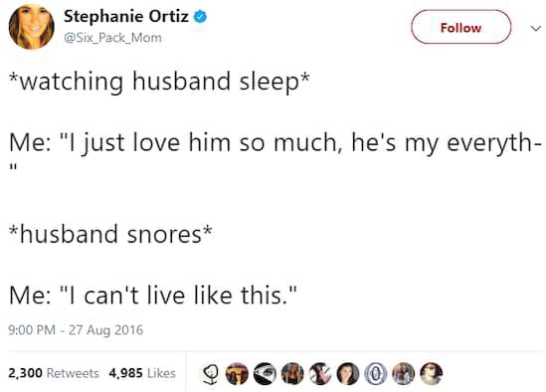Click the "husband snores" tweet text

110,234
